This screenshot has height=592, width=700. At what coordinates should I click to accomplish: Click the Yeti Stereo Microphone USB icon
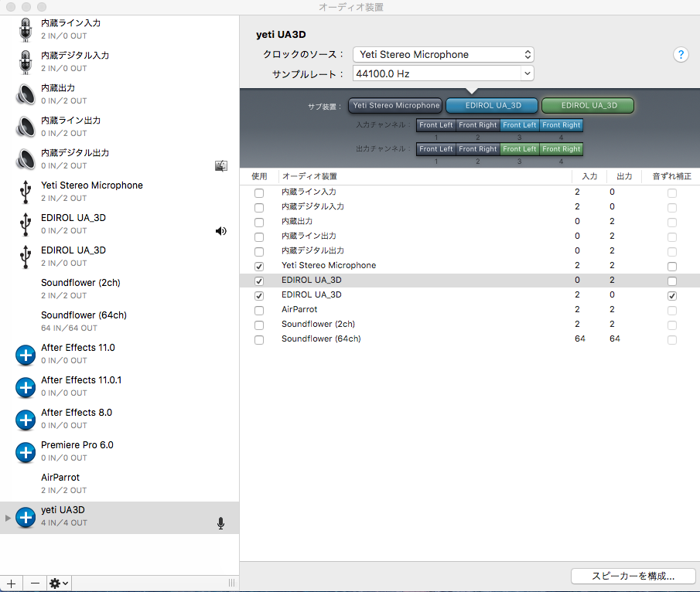coord(26,192)
